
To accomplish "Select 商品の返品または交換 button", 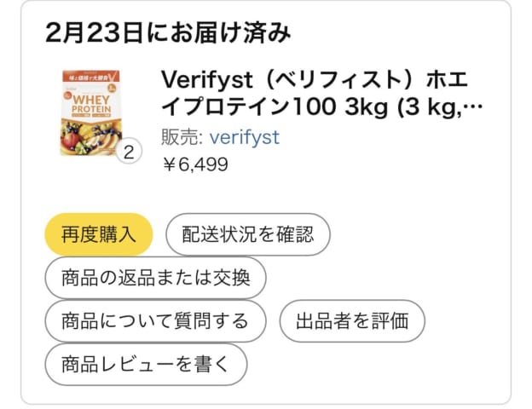I will click(155, 278).
